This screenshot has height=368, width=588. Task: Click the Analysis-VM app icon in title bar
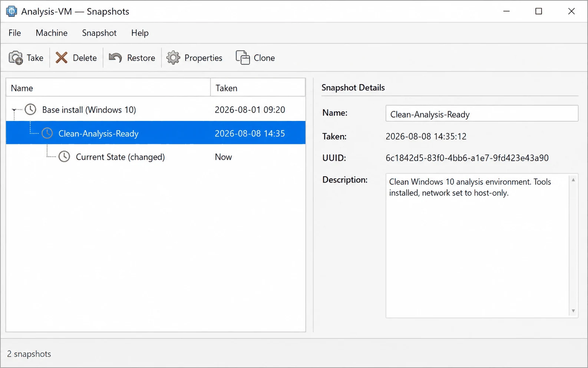(11, 11)
